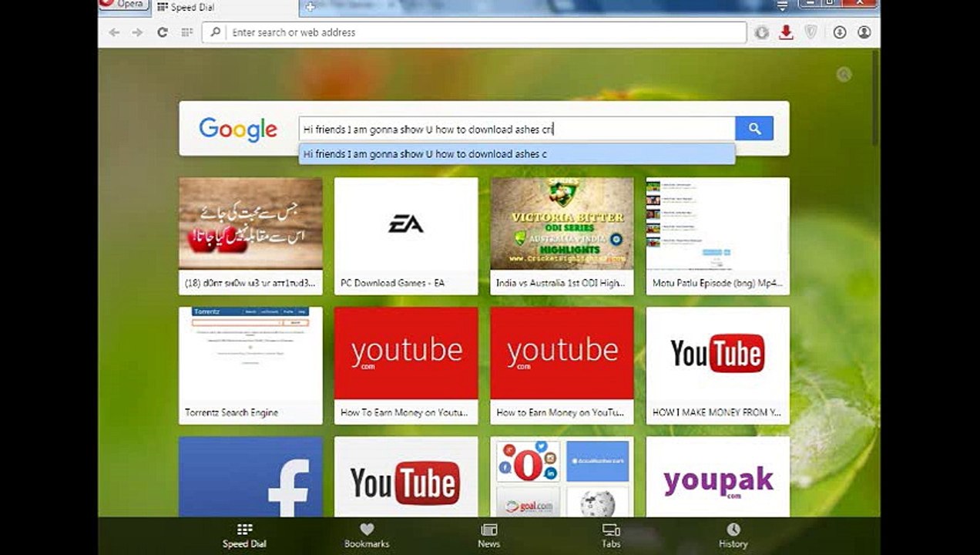Open the goal.com icon in the folder tile

pos(528,503)
